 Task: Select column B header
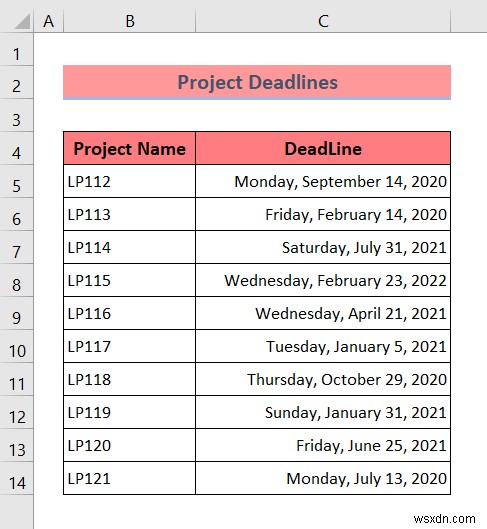[x=130, y=21]
